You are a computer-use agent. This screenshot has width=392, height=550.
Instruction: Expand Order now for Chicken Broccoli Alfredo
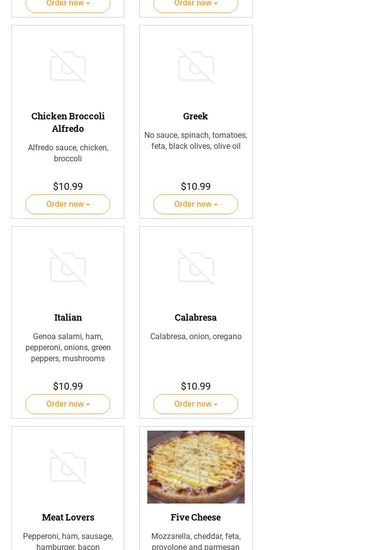[x=68, y=204]
